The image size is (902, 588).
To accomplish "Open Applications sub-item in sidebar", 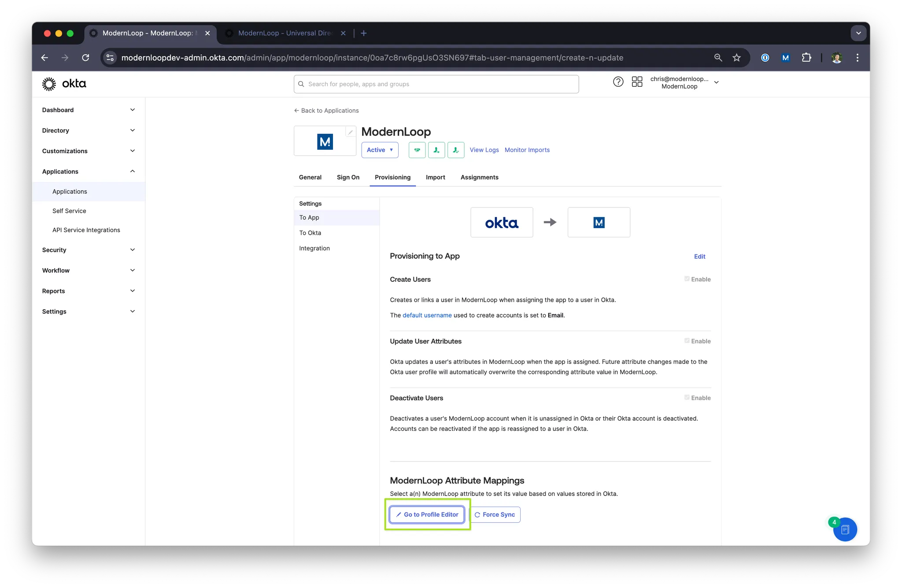I will (89, 192).
